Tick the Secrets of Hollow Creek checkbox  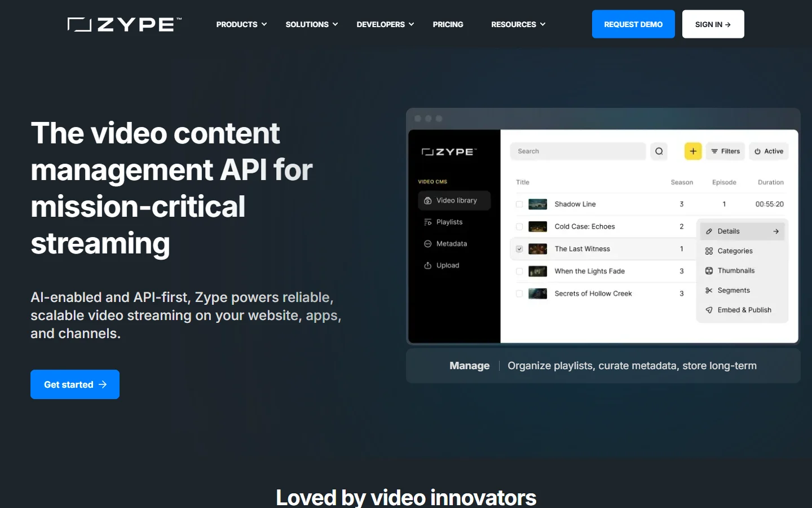tap(519, 294)
